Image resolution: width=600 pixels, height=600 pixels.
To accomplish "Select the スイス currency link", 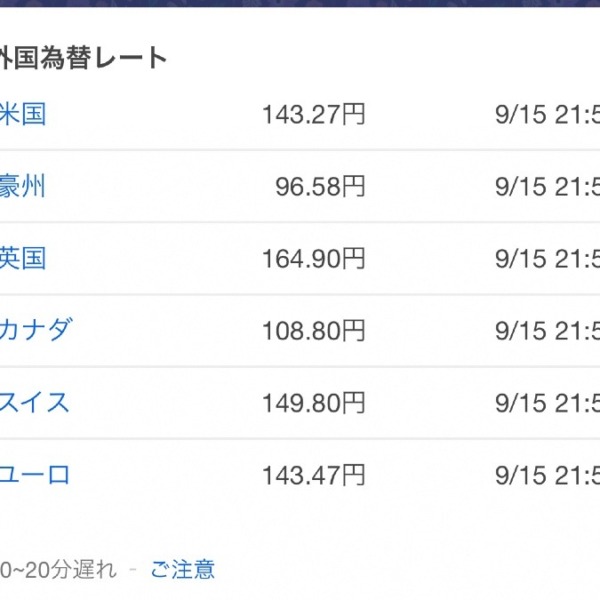I will coord(34,403).
